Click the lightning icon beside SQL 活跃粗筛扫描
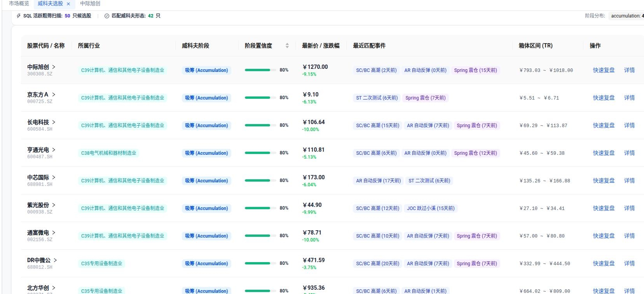Viewport: 644px width, 294px height. pyautogui.click(x=19, y=16)
